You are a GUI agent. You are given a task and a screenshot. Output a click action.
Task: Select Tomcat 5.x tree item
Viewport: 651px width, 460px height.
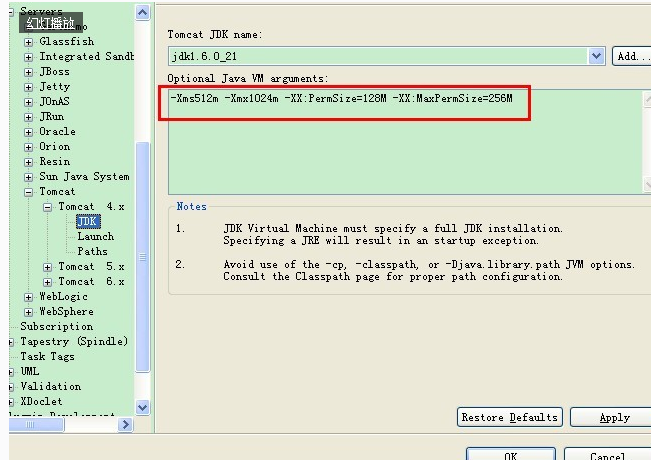(91, 266)
